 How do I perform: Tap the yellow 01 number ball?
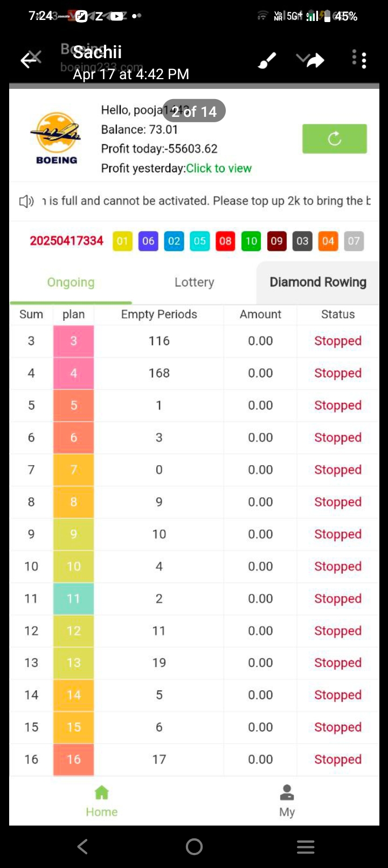[x=122, y=241]
